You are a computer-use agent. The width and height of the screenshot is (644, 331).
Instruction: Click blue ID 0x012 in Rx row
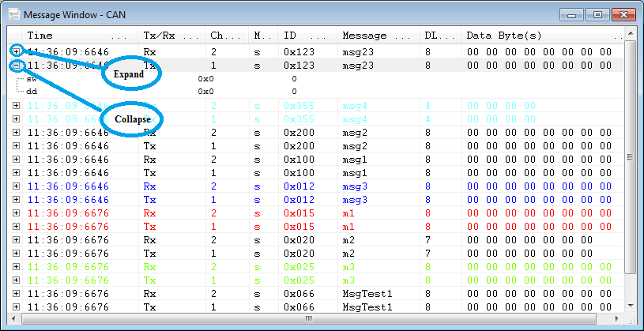299,186
